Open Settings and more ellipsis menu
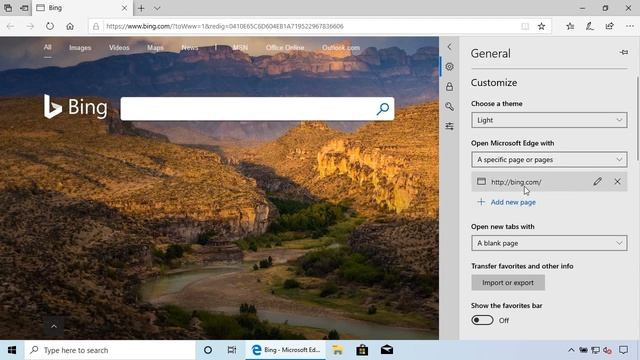The height and width of the screenshot is (360, 640). pyautogui.click(x=630, y=26)
